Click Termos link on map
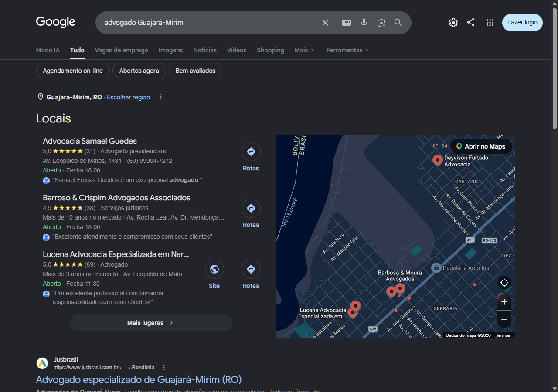 [503, 335]
